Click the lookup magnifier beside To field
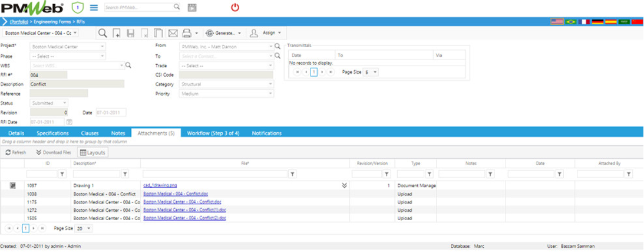This screenshot has height=252, width=644. [x=278, y=56]
